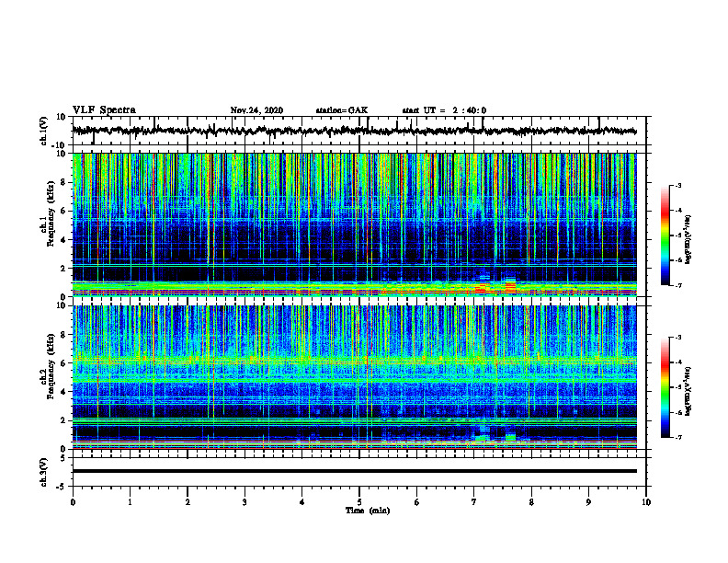This screenshot has height=563, width=728.
Task: Click the "-6" label on ch.2 colorbar
Action: pyautogui.click(x=677, y=412)
